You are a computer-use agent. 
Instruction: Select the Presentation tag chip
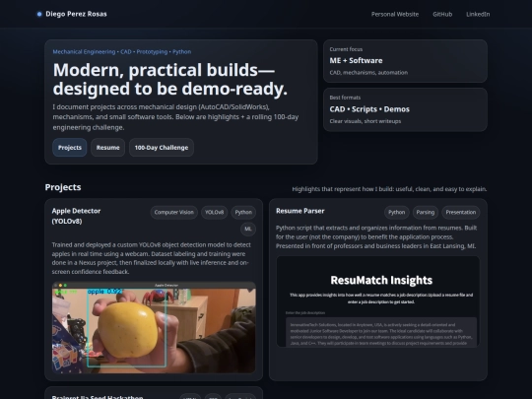point(461,213)
